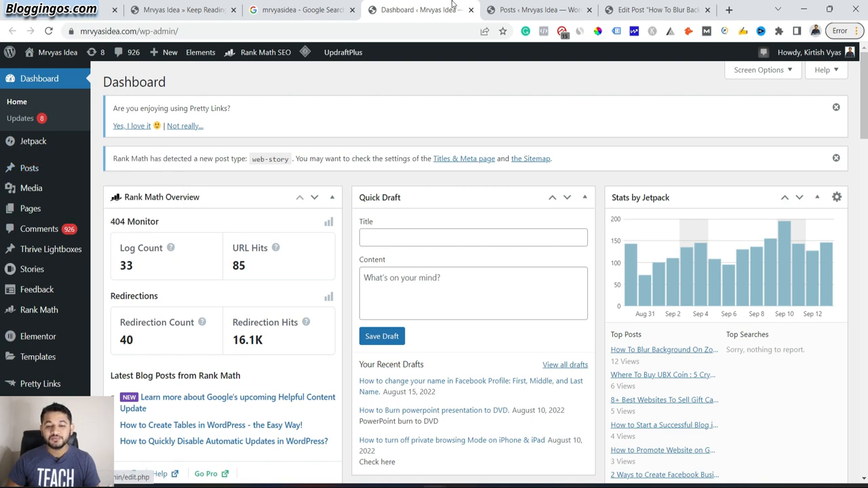868x488 pixels.
Task: Open the WordPress logo menu
Action: (x=9, y=52)
